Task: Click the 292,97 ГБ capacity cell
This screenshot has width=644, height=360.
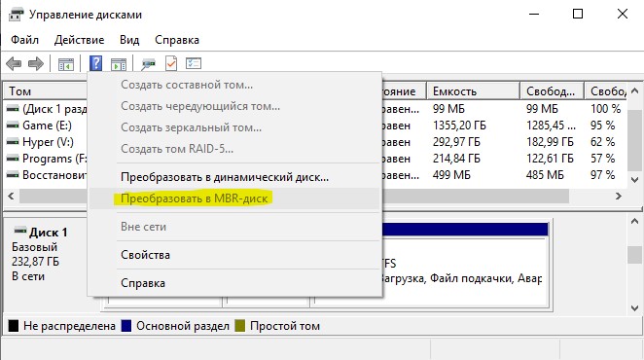Action: tap(456, 142)
